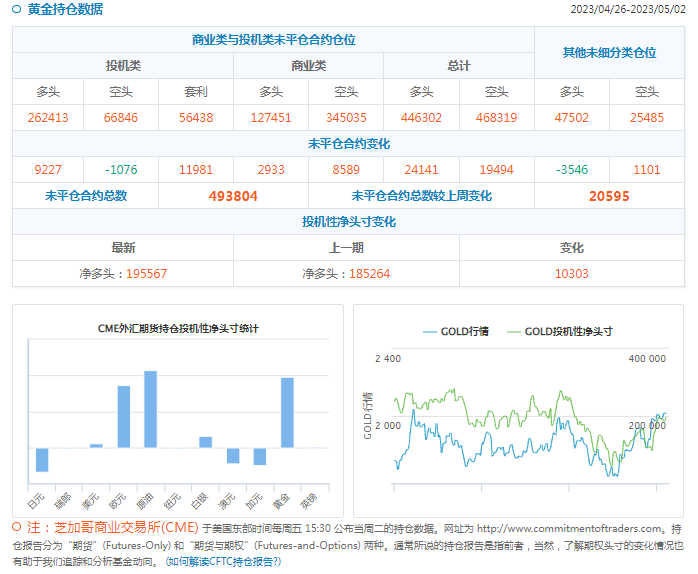Select the 商业类 column header

coord(308,66)
